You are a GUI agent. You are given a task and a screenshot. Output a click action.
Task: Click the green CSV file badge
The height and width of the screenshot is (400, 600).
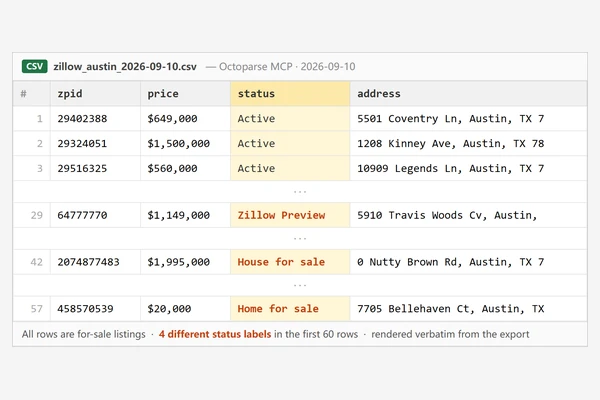click(34, 66)
